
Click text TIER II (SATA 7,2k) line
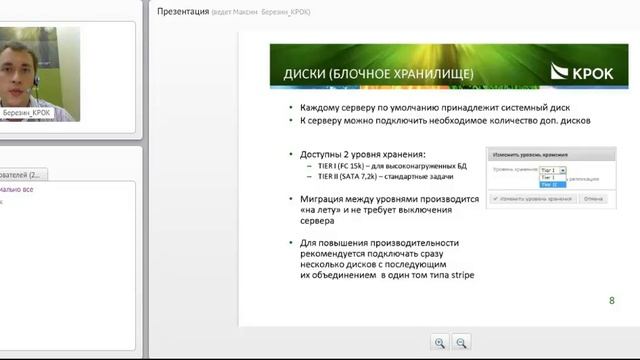(x=385, y=176)
